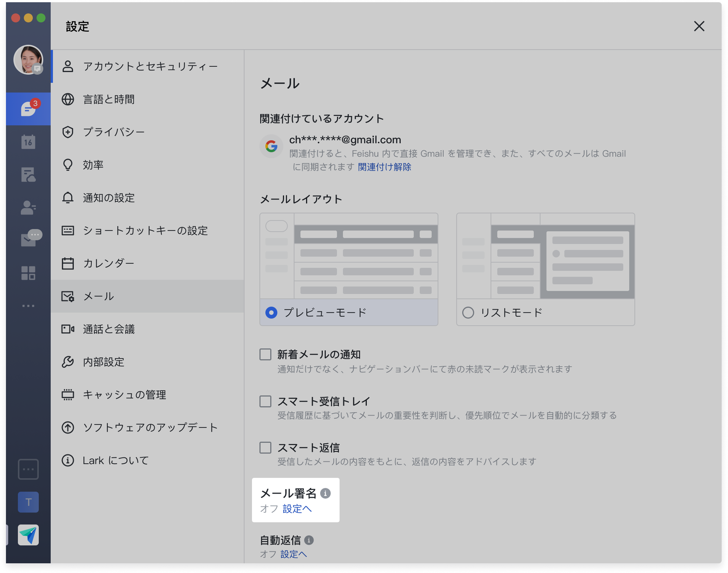
Task: Enable 新着メールの通知 checkbox
Action: tap(265, 354)
